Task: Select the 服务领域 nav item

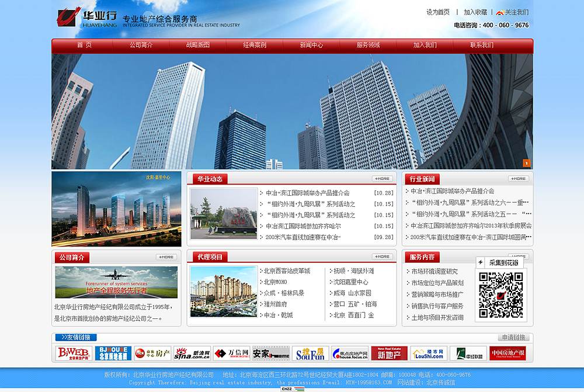Action: pyautogui.click(x=368, y=45)
